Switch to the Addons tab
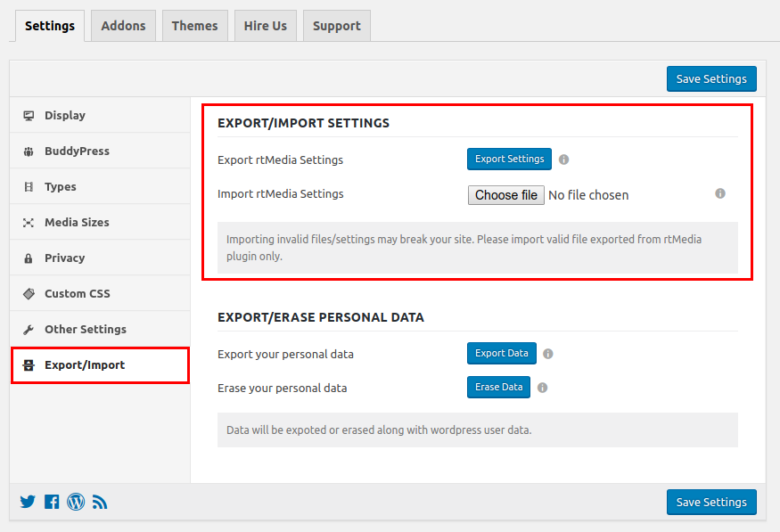 [x=123, y=25]
